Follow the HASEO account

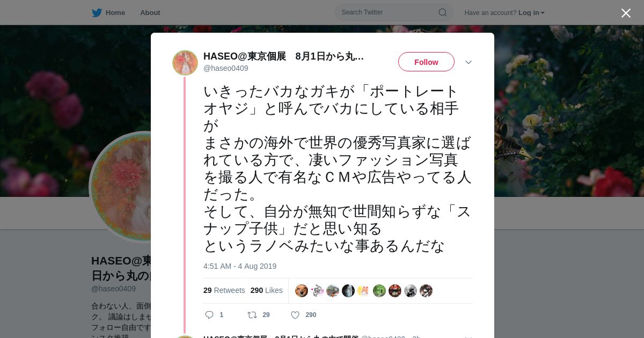[x=426, y=62]
